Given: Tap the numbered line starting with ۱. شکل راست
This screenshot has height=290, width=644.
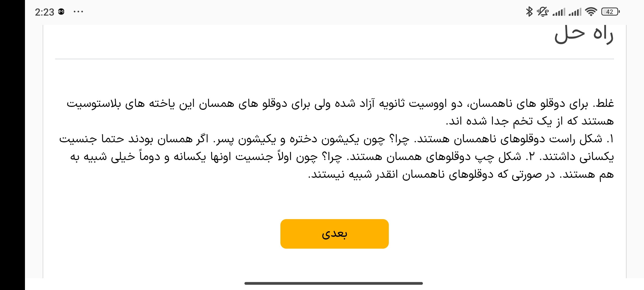Looking at the screenshot, I should click(335, 139).
